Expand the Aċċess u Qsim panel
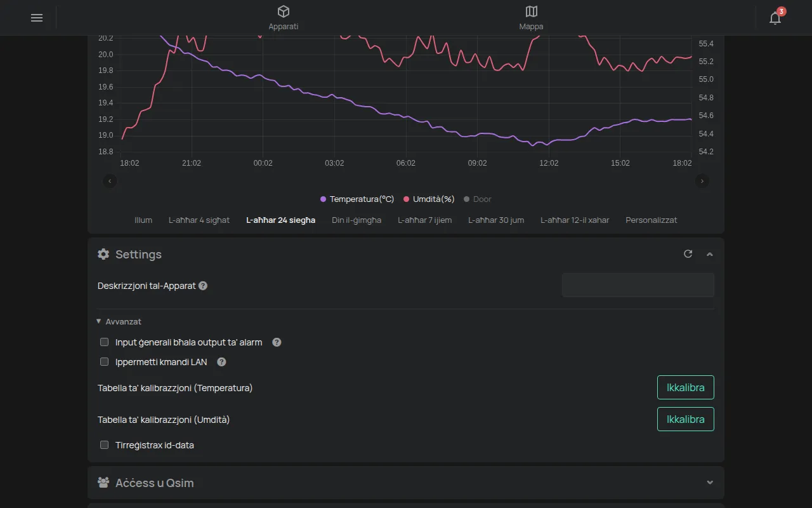The height and width of the screenshot is (508, 812). (710, 483)
